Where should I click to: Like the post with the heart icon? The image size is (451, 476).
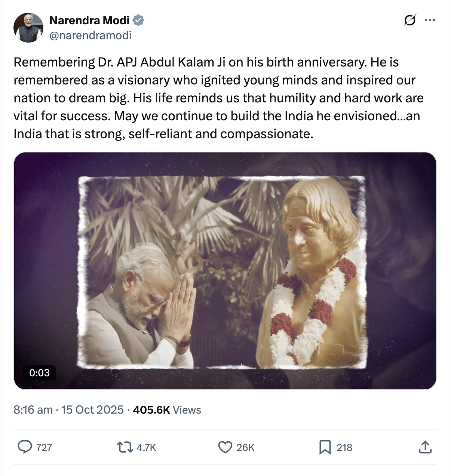point(225,447)
